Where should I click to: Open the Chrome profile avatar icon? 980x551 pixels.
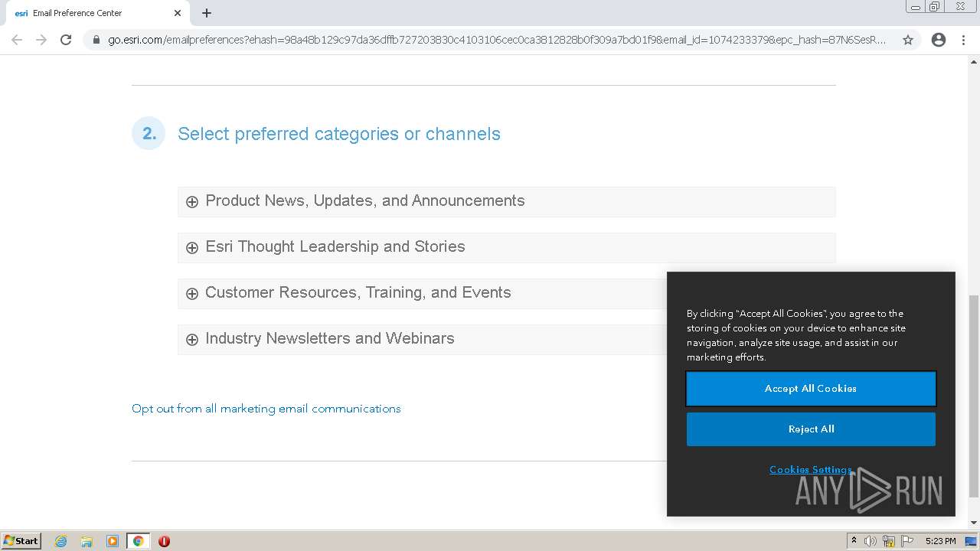tap(939, 40)
